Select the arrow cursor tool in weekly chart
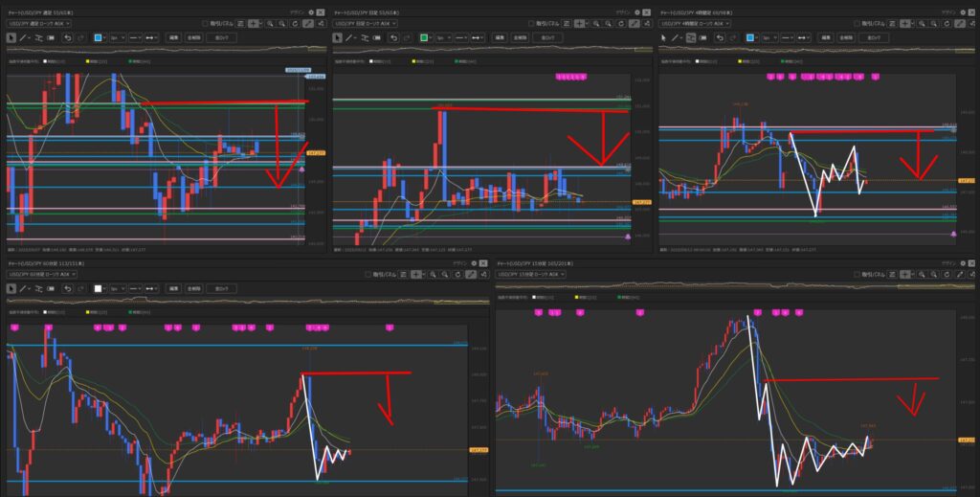 pos(11,37)
